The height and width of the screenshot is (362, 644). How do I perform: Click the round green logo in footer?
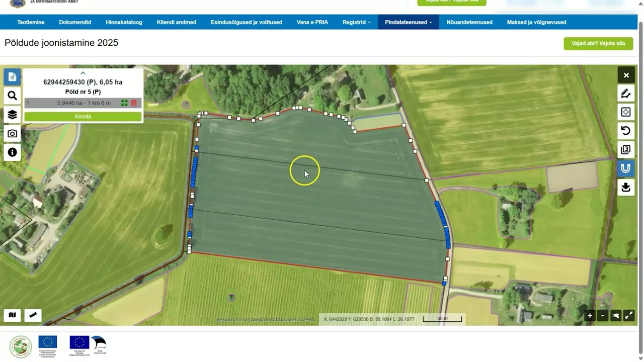[x=21, y=346]
